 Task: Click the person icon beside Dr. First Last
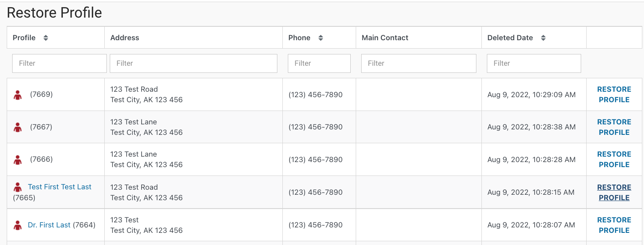click(18, 225)
